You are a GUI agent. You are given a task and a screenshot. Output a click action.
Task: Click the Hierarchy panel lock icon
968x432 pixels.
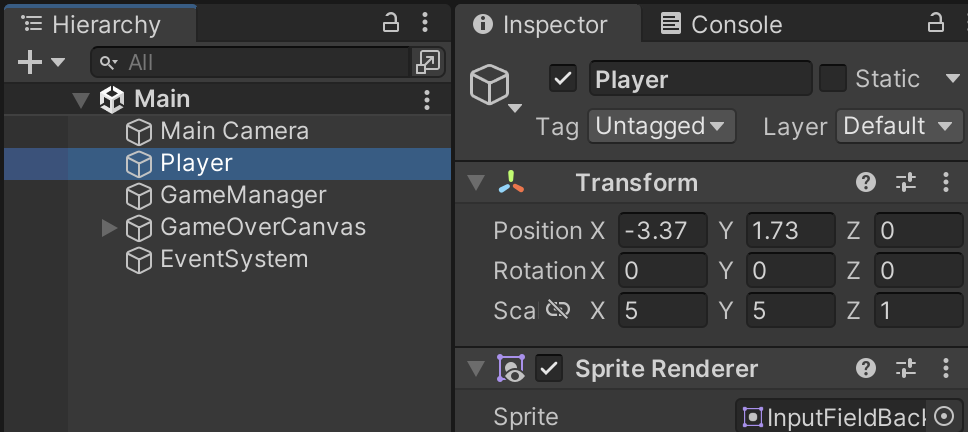tap(392, 23)
